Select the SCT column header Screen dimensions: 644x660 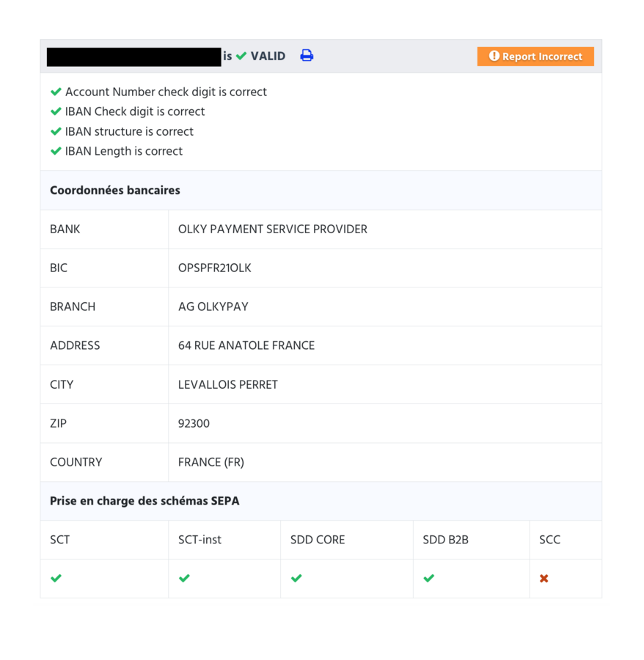click(59, 540)
